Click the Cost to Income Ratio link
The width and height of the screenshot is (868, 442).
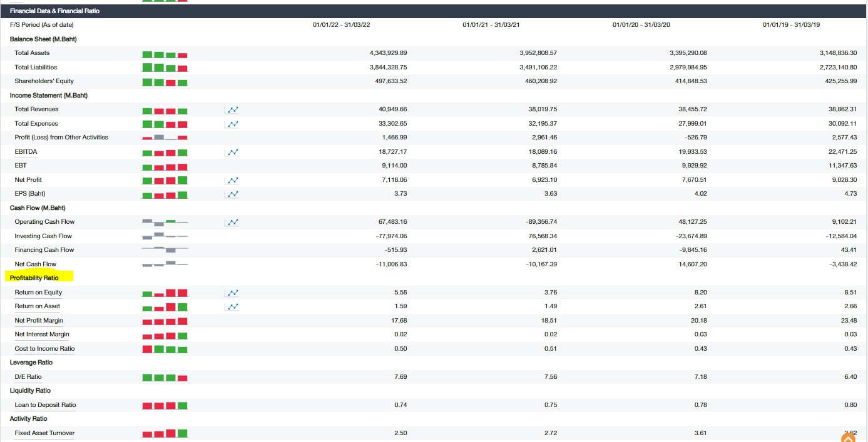(x=44, y=349)
